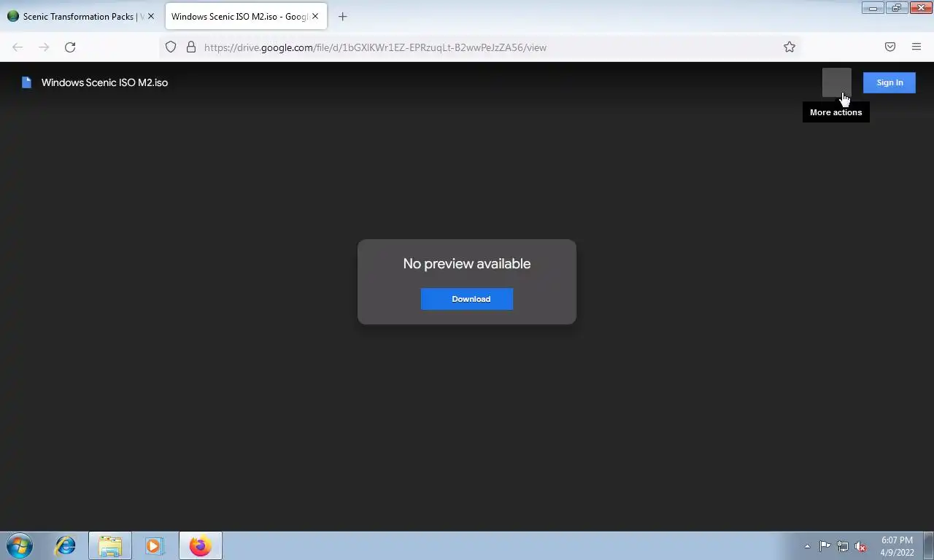View site security padlock details
The width and height of the screenshot is (934, 560).
[191, 47]
